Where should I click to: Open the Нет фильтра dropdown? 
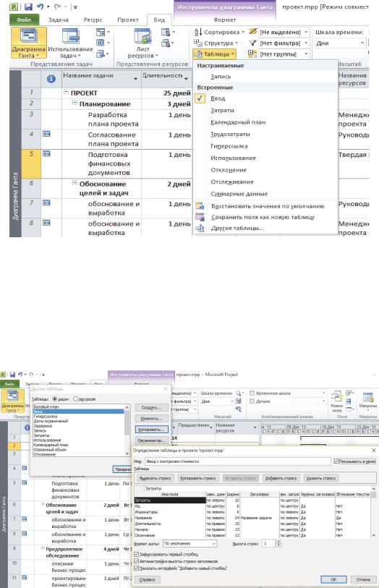click(x=306, y=43)
